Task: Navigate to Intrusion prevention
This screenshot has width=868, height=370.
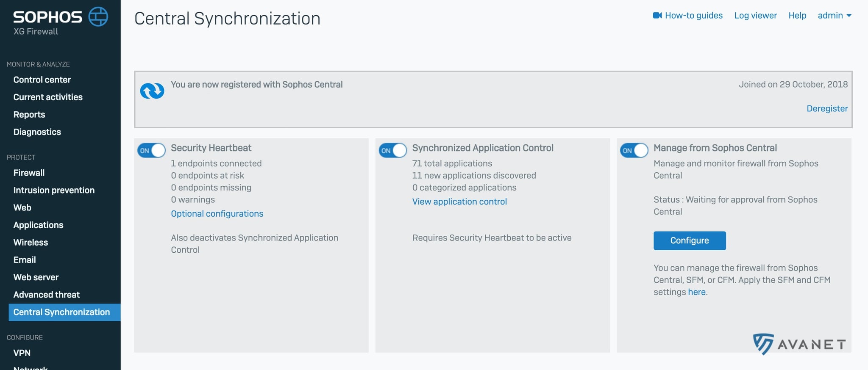Action: (54, 190)
